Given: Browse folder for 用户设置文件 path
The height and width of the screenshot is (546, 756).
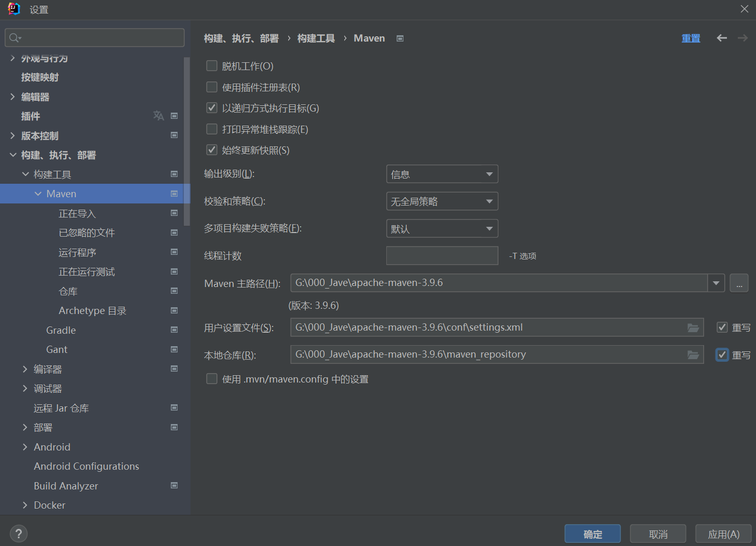Looking at the screenshot, I should [693, 327].
